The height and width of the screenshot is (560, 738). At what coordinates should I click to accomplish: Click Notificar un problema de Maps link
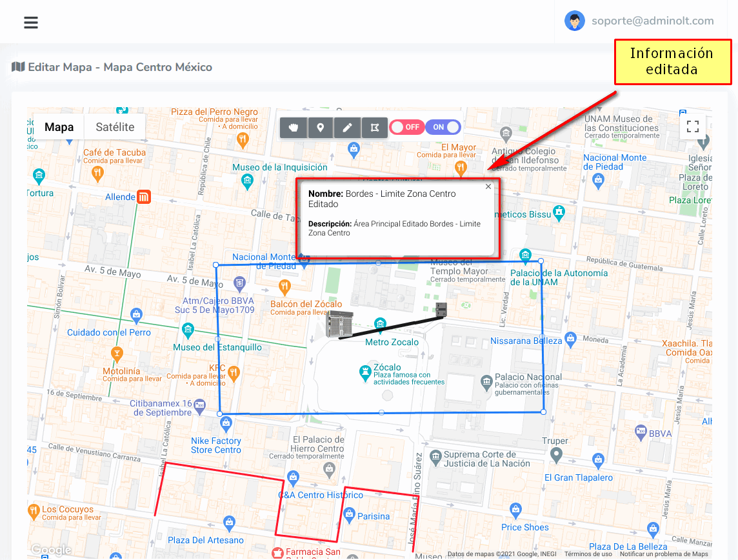tap(664, 554)
